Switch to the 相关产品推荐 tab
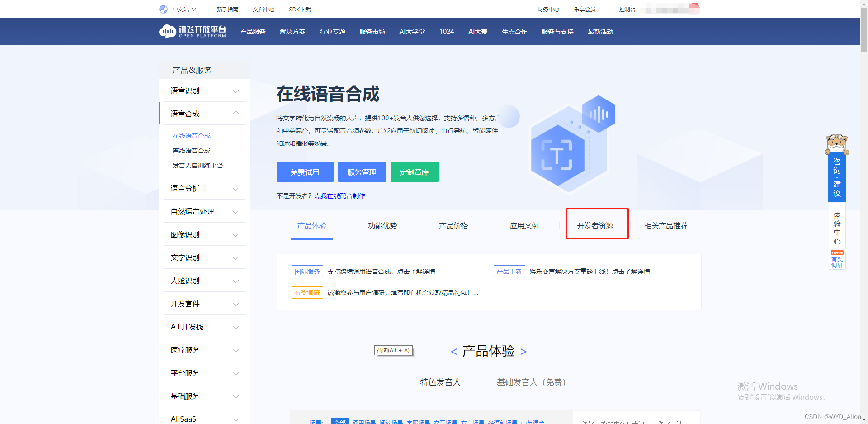Screen dimensions: 868x424 tap(666, 225)
